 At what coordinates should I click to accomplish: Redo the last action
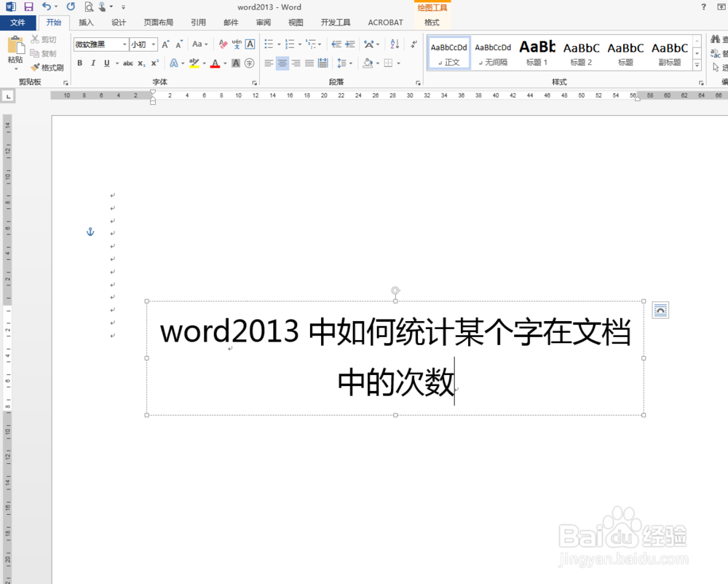tap(71, 7)
